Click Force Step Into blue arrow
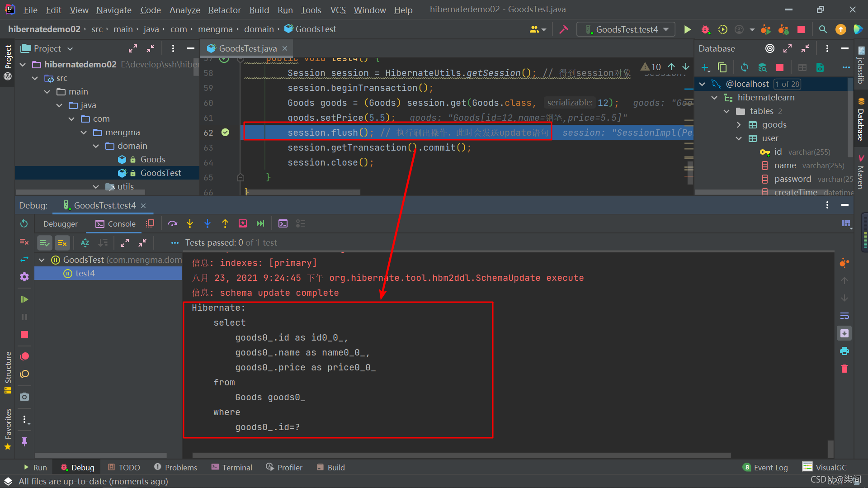The image size is (868, 488). [x=208, y=223]
